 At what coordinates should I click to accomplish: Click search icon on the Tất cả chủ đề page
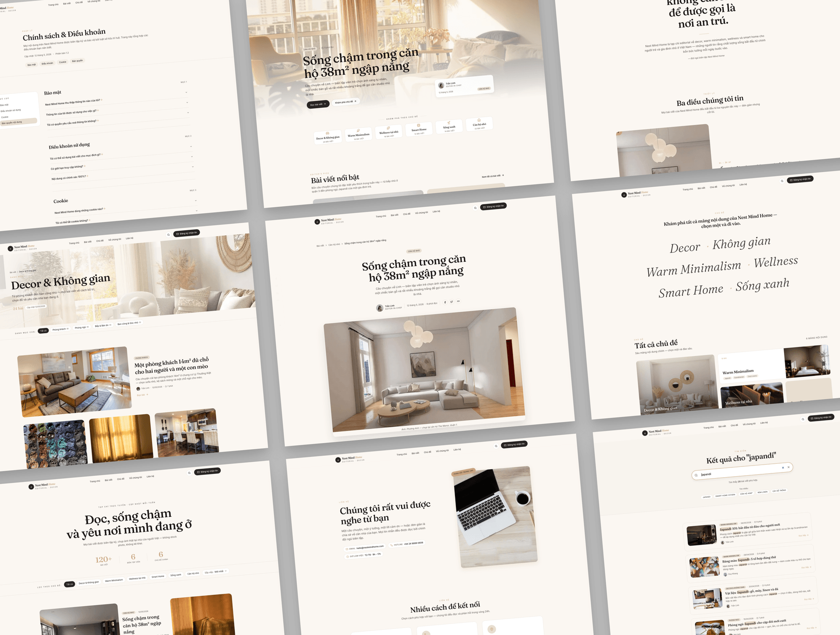(782, 181)
